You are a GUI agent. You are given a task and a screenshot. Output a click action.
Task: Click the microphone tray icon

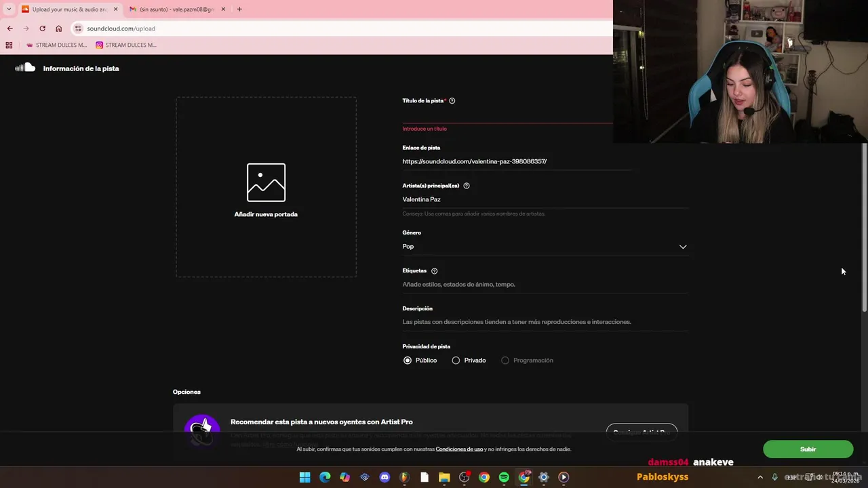click(x=774, y=477)
